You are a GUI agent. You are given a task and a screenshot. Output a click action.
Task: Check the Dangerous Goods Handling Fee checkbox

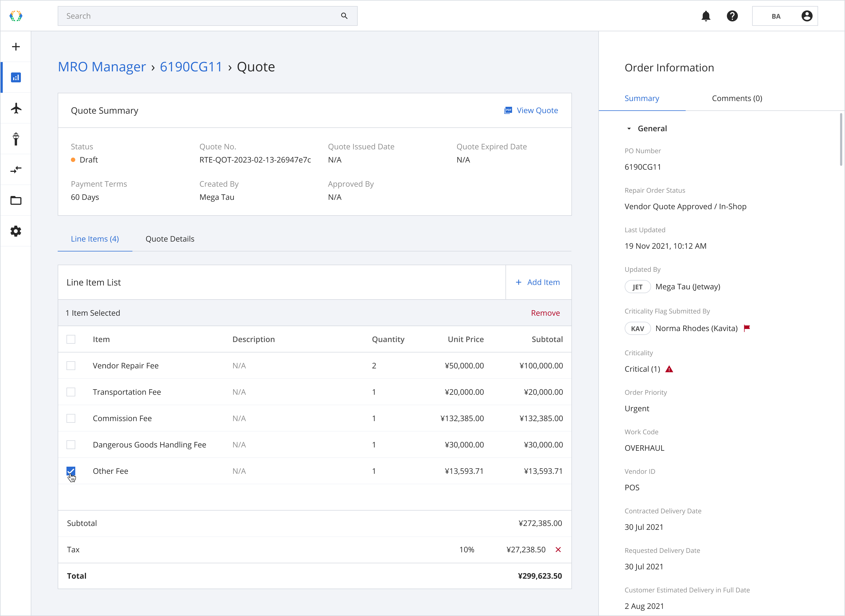pos(71,445)
